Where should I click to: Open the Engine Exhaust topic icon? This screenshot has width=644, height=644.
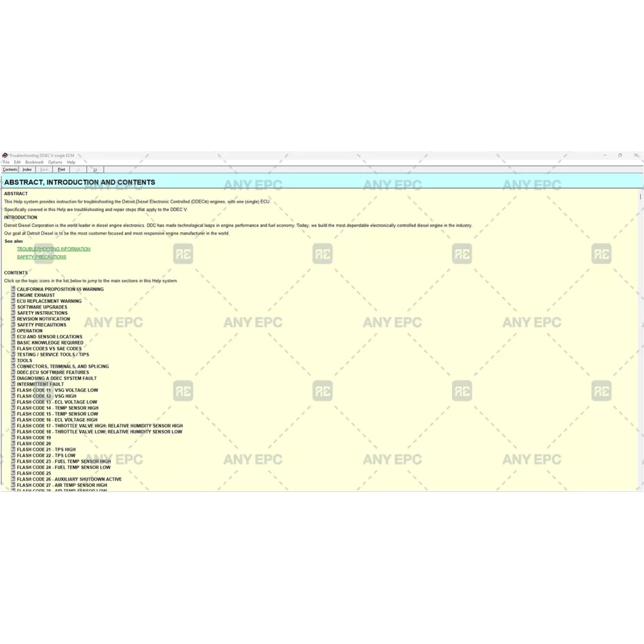click(x=13, y=295)
